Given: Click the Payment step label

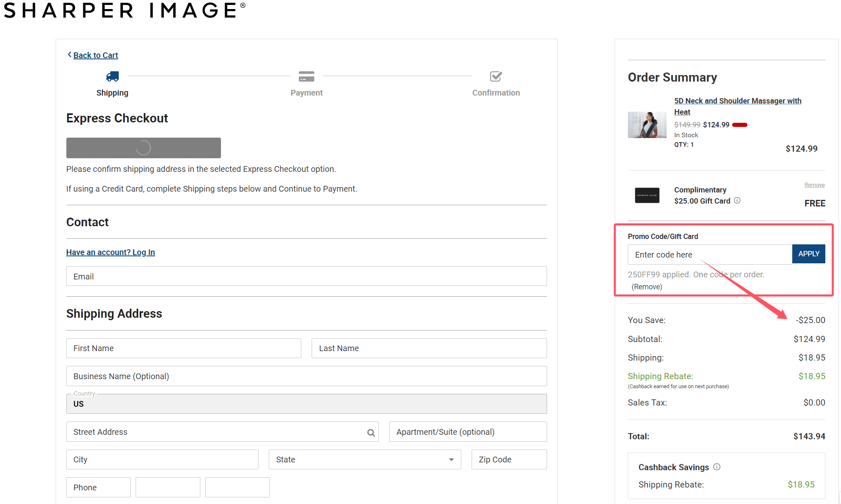Looking at the screenshot, I should 306,93.
